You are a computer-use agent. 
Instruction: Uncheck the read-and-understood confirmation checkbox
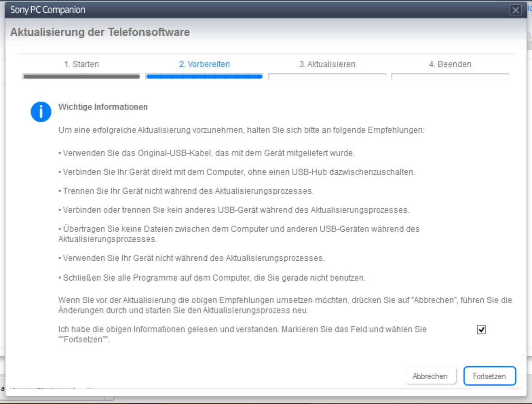(481, 329)
